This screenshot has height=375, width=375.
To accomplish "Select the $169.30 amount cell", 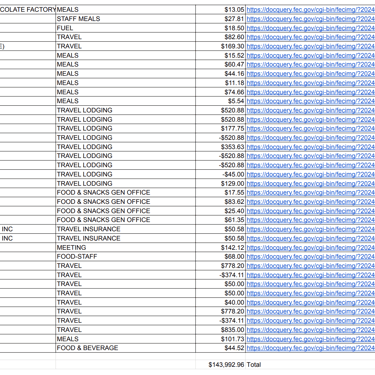I will point(221,46).
